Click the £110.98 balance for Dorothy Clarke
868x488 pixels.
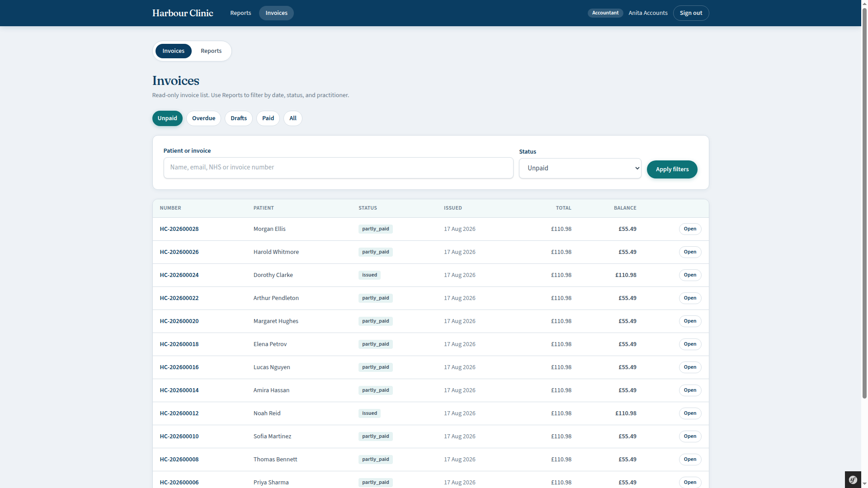coord(626,275)
